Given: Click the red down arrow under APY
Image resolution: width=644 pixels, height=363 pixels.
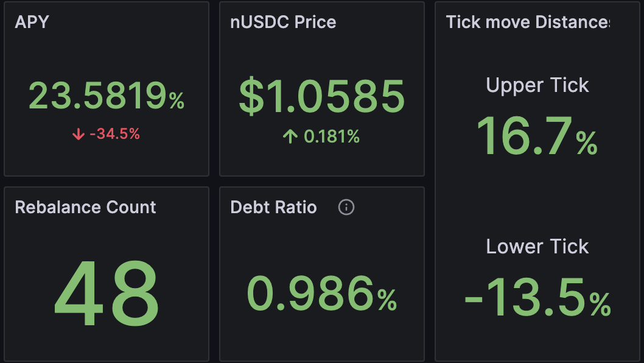Looking at the screenshot, I should coord(78,134).
